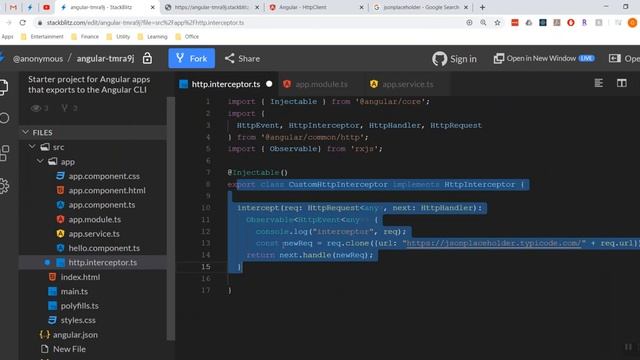Switch to the http.interceptor.ts tab
This screenshot has width=640, height=360.
click(x=226, y=84)
